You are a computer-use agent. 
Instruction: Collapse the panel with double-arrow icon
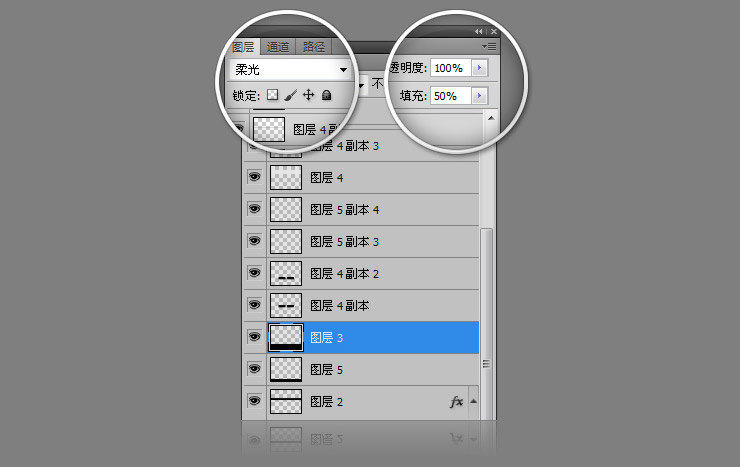(x=479, y=32)
